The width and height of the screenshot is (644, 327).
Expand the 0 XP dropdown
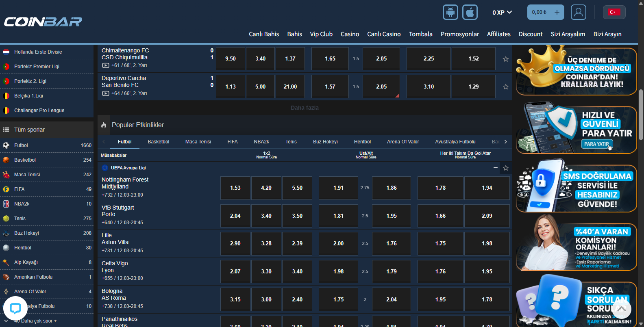point(502,13)
